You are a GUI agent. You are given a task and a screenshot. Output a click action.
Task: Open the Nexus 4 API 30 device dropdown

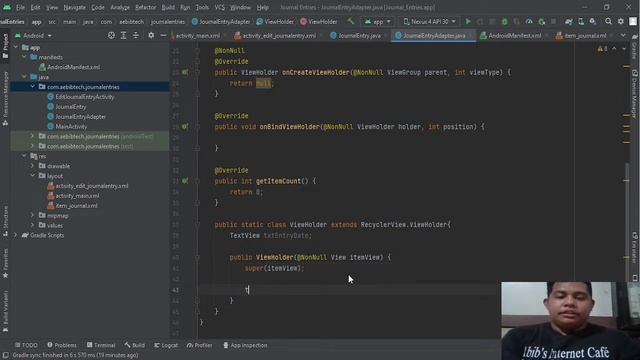tap(429, 21)
